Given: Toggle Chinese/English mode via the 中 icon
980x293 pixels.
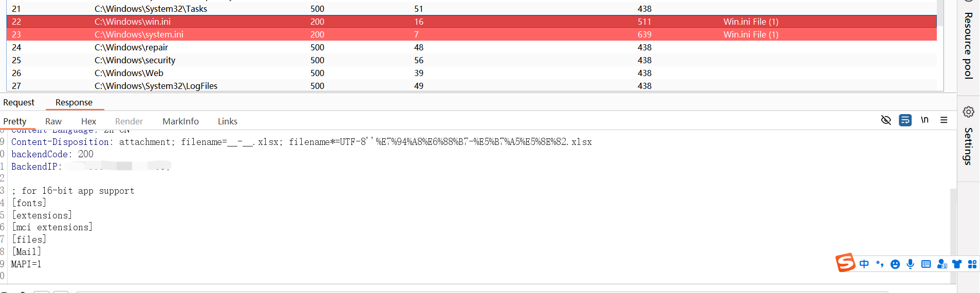Looking at the screenshot, I should click(x=864, y=264).
